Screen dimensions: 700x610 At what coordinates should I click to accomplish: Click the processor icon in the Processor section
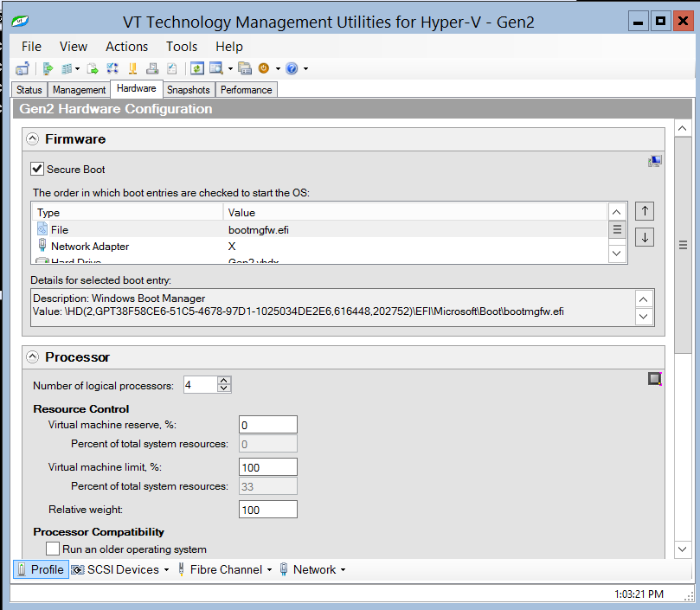pyautogui.click(x=654, y=378)
